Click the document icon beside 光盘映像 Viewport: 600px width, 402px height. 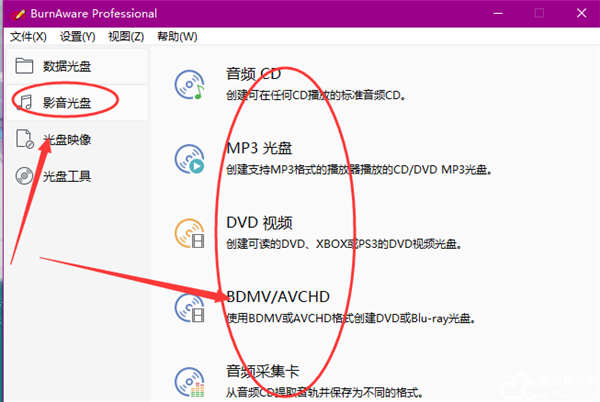[x=25, y=139]
